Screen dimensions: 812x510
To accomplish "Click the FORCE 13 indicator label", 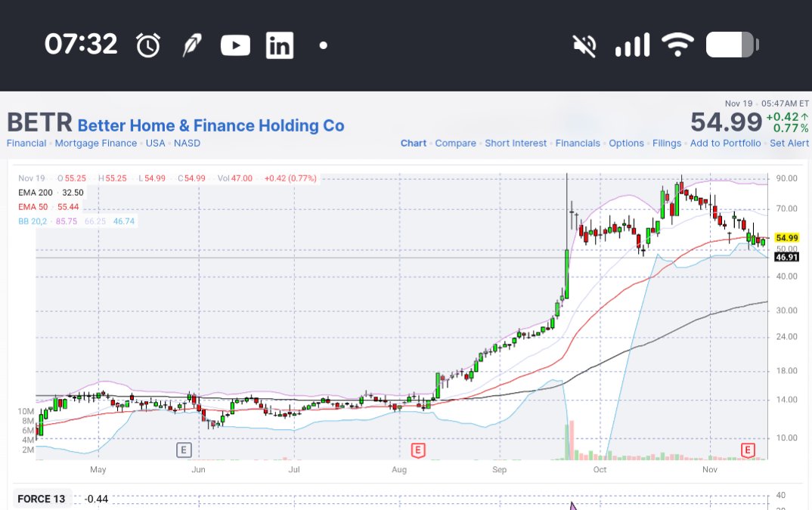I will [42, 499].
